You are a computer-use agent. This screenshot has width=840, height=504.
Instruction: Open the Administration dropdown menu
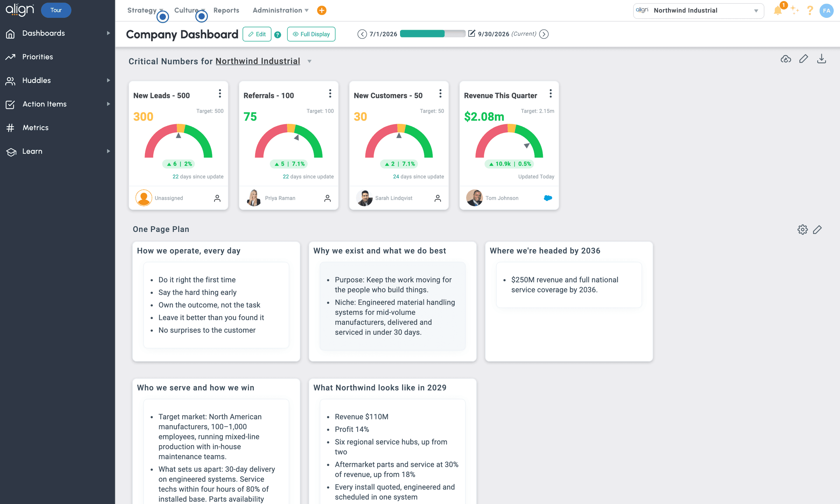pos(281,10)
